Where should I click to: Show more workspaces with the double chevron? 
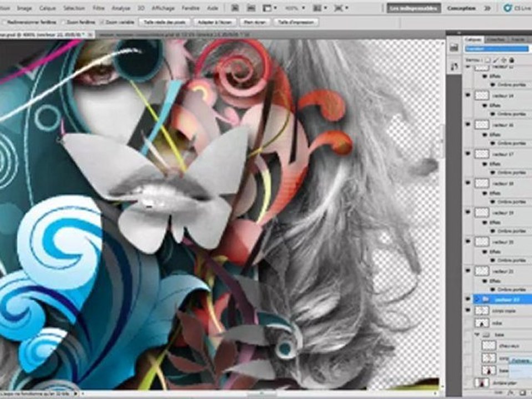[x=488, y=8]
